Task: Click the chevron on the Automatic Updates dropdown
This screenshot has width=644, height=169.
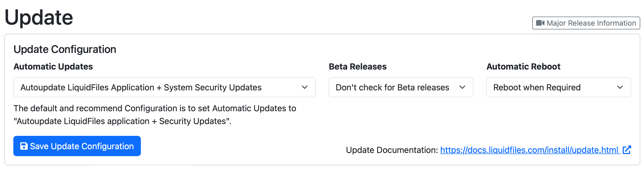Action: [305, 87]
